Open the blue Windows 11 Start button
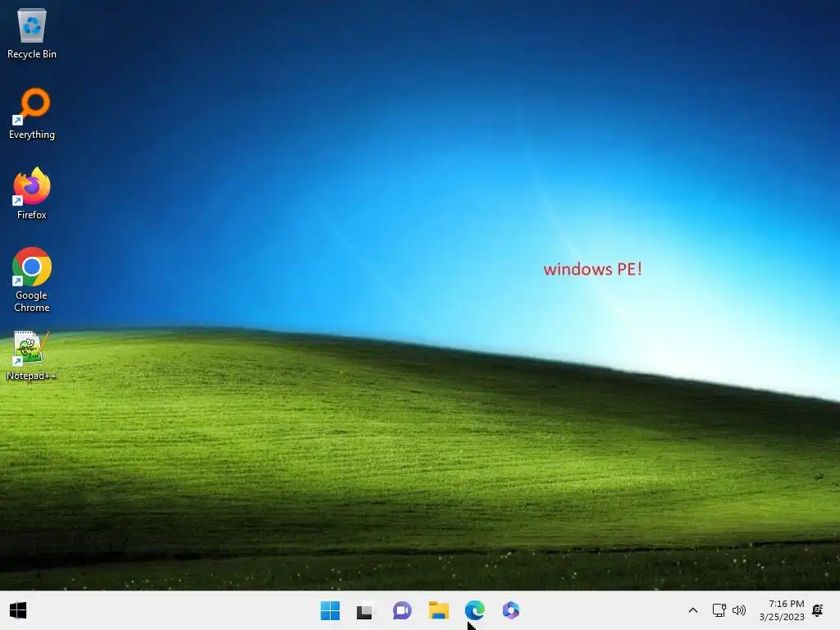This screenshot has height=630, width=840. pyautogui.click(x=330, y=610)
